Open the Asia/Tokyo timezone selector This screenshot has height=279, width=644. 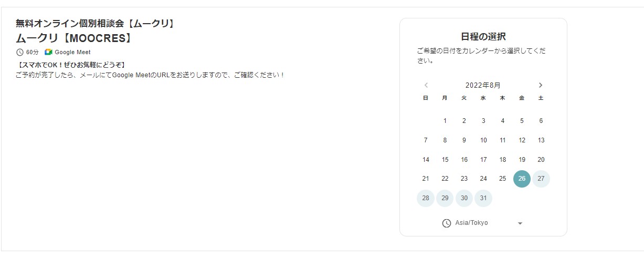[x=471, y=223]
